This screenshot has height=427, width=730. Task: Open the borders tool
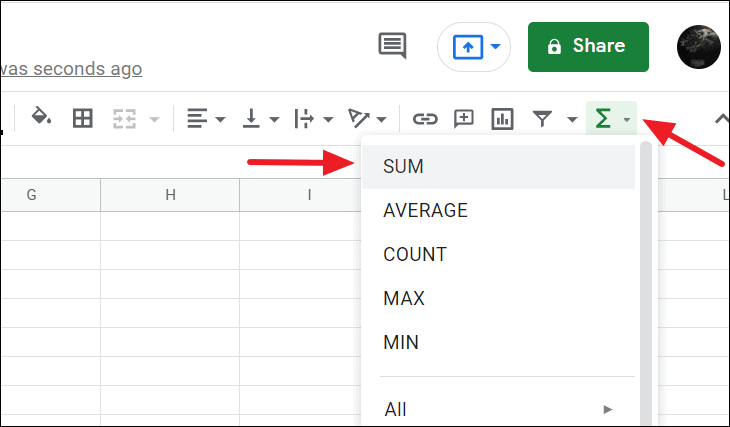83,119
